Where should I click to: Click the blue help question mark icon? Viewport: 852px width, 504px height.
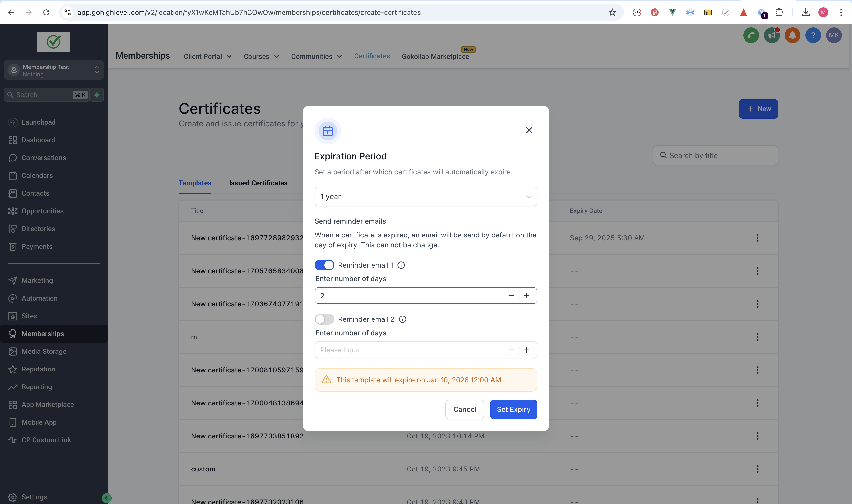pyautogui.click(x=813, y=35)
